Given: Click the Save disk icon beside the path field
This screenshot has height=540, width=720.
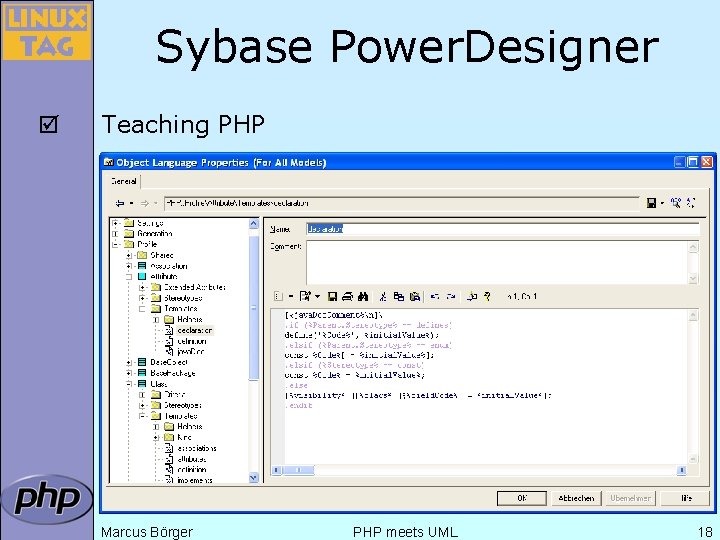Looking at the screenshot, I should (651, 203).
